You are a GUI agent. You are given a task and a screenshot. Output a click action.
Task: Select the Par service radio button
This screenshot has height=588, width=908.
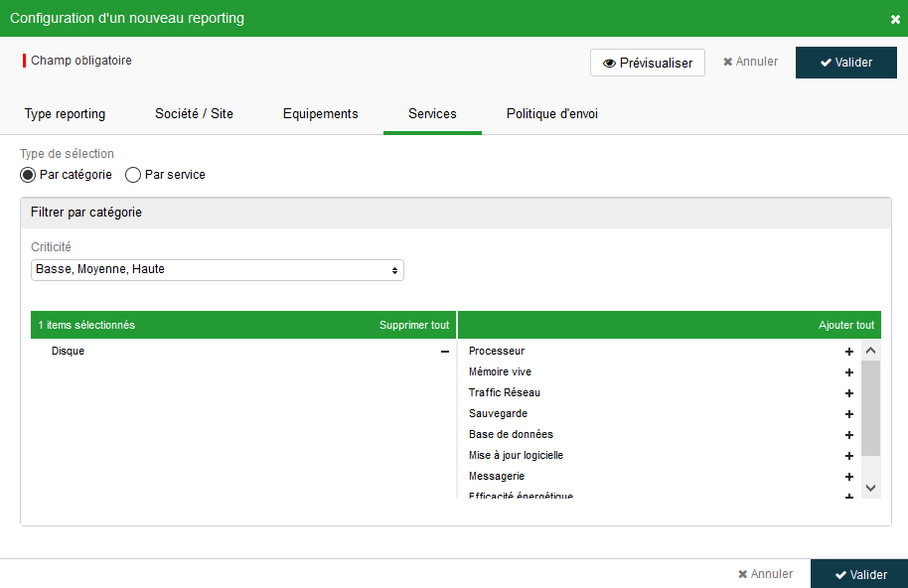tap(133, 175)
